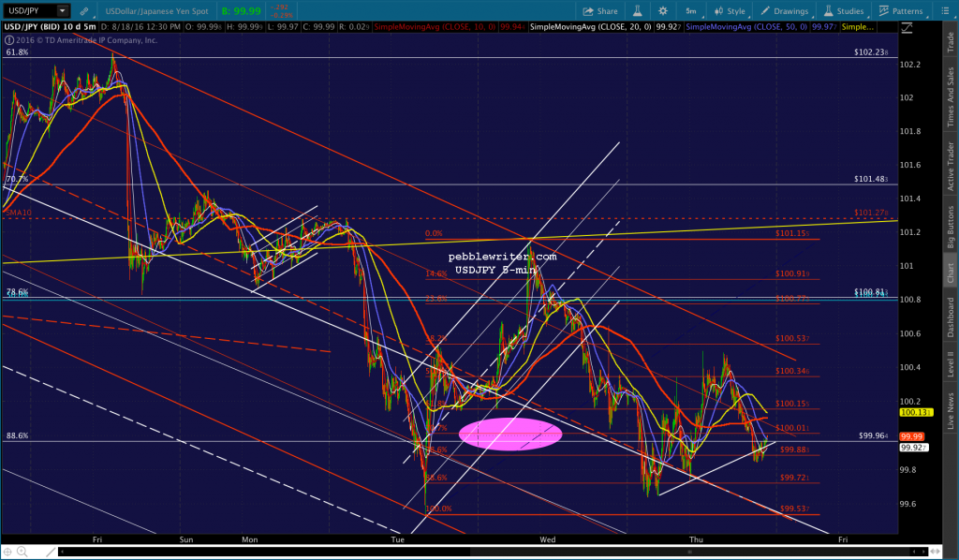Click the drawing line tool icon at bottom
The height and width of the screenshot is (560, 959).
(51, 552)
